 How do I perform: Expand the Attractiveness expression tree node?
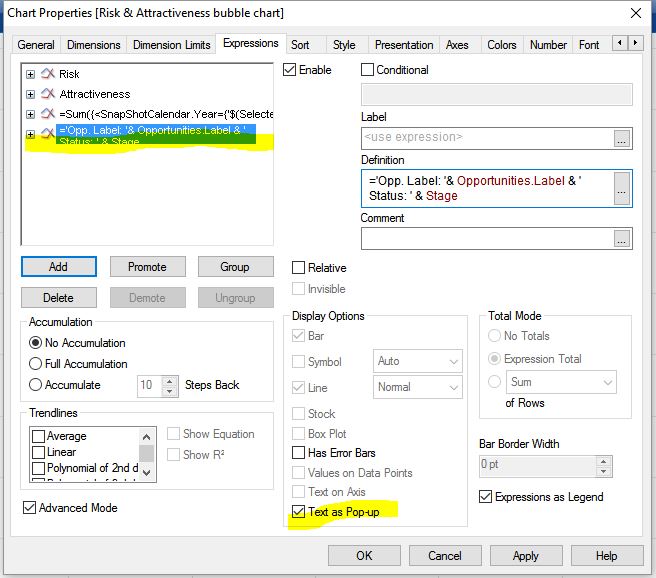point(30,94)
